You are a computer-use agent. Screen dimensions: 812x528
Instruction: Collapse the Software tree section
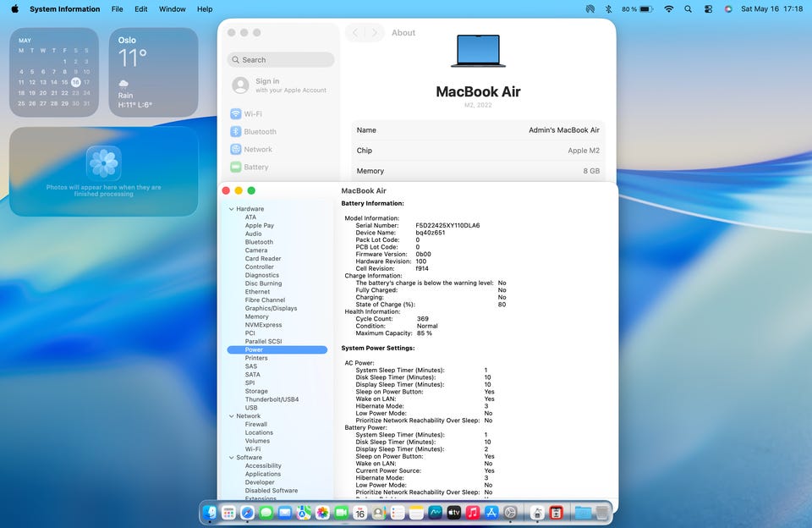coord(232,458)
